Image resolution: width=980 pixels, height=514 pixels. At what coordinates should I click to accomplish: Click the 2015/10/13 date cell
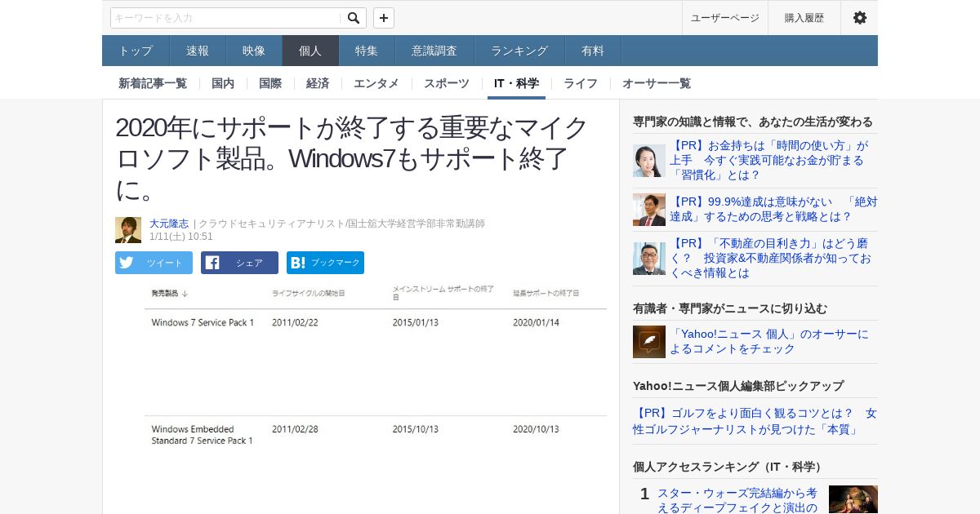pos(416,429)
